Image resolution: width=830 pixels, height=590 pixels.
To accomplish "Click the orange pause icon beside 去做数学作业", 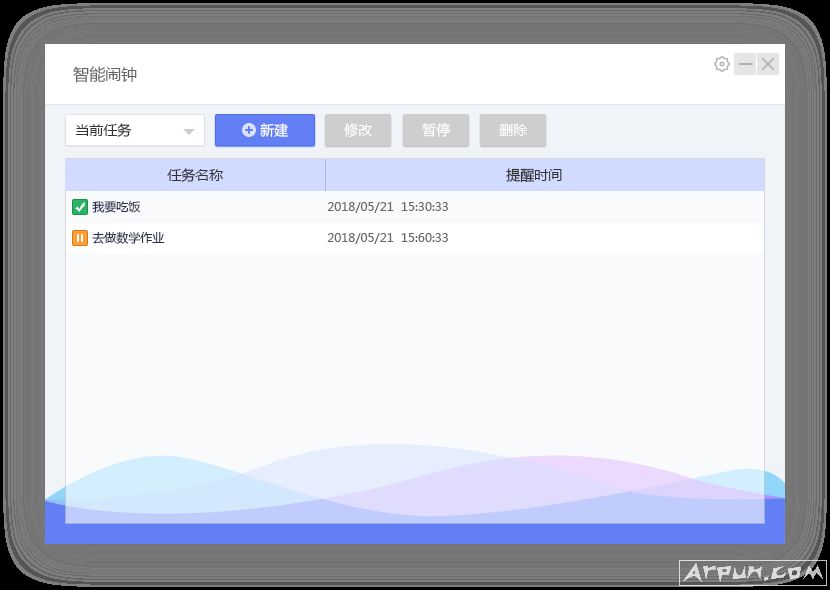I will (x=79, y=238).
